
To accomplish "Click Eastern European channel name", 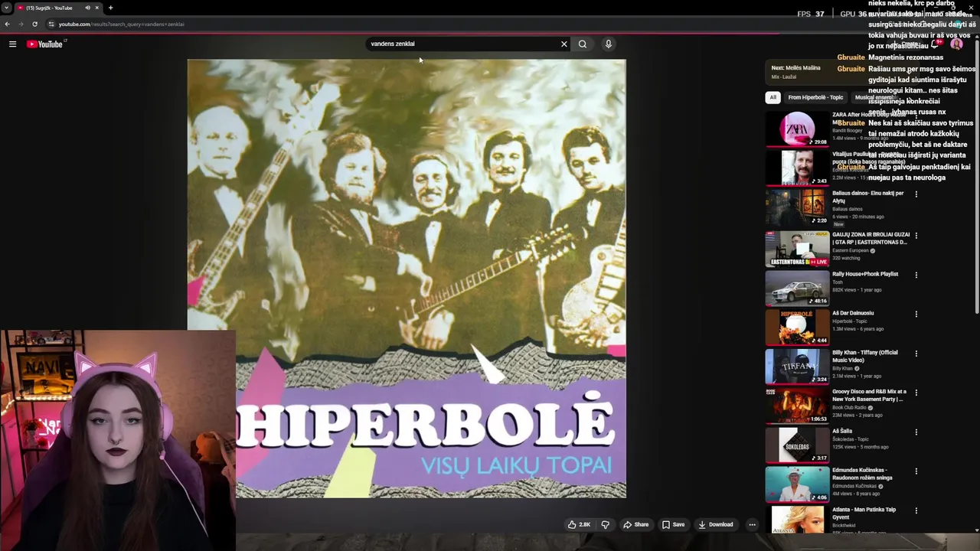I will pyautogui.click(x=851, y=251).
